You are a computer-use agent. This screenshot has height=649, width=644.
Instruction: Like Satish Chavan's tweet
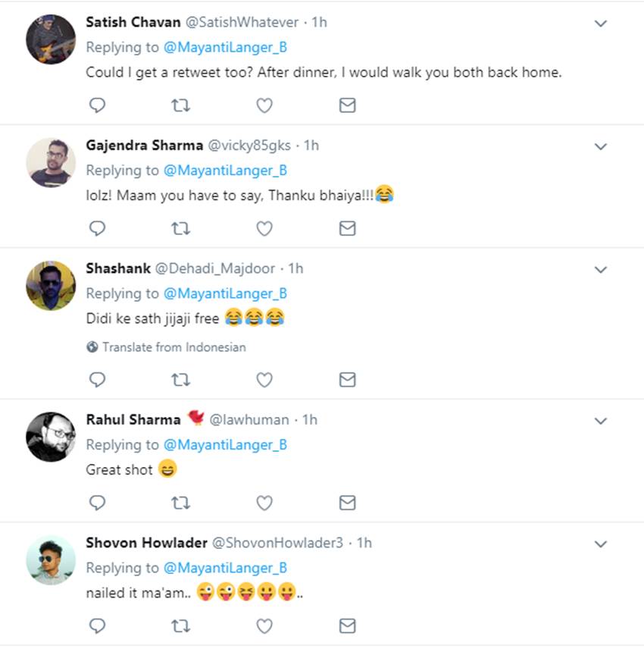click(264, 105)
